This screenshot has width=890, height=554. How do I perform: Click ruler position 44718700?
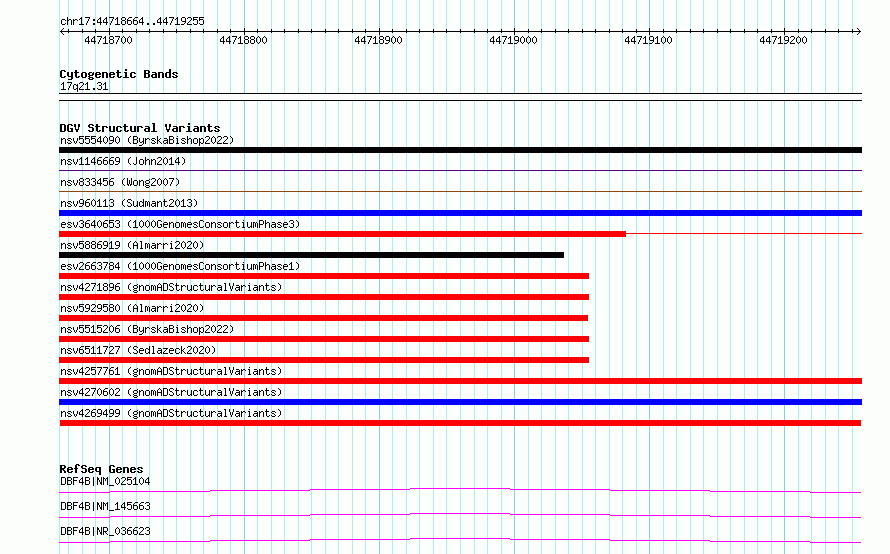(x=108, y=40)
